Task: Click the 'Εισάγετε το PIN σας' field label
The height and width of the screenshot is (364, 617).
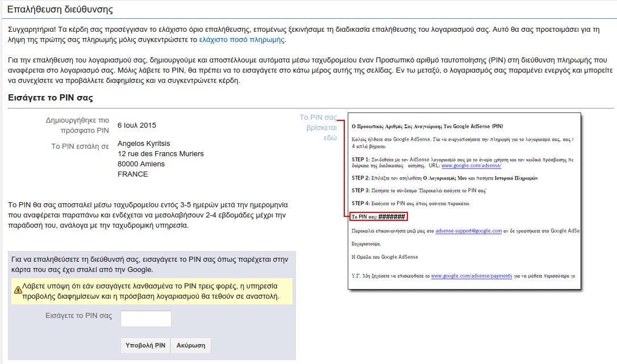Action: (79, 316)
